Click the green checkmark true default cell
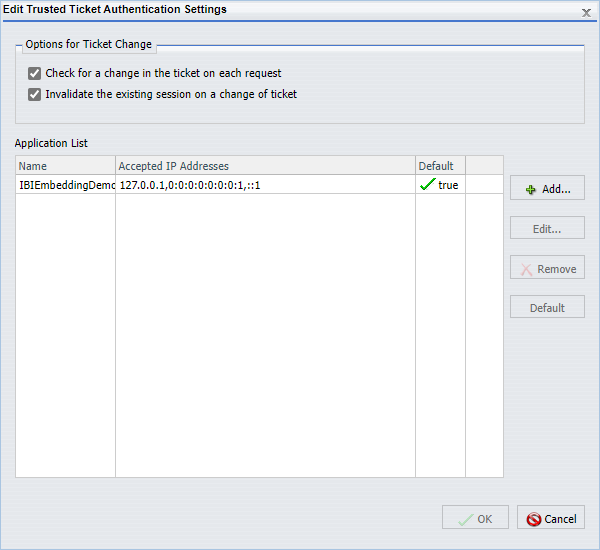Screen dimensions: 600x550 (x=440, y=185)
